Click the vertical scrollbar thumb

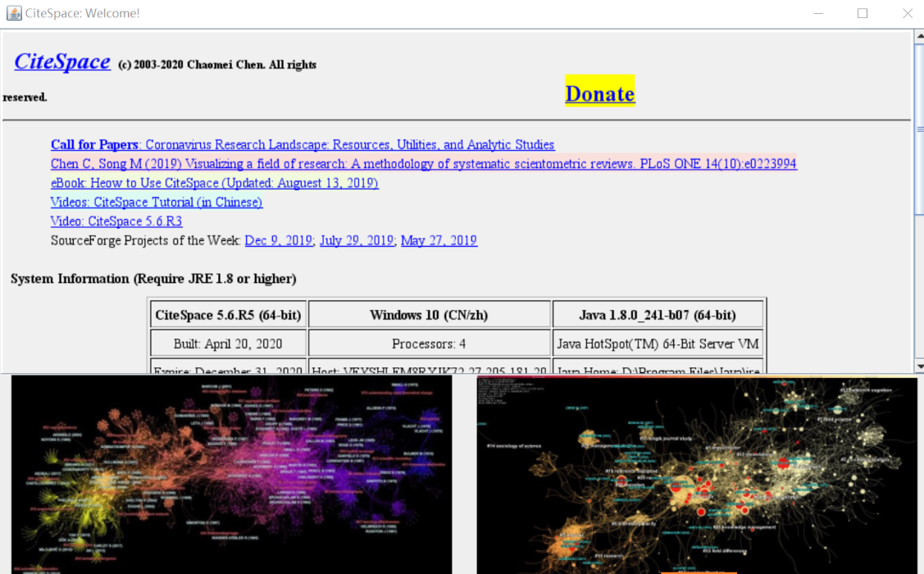pyautogui.click(x=918, y=129)
